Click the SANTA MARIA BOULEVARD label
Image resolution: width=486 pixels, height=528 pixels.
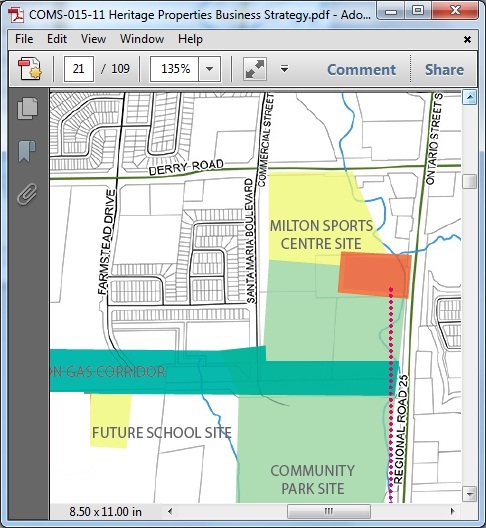click(x=250, y=241)
